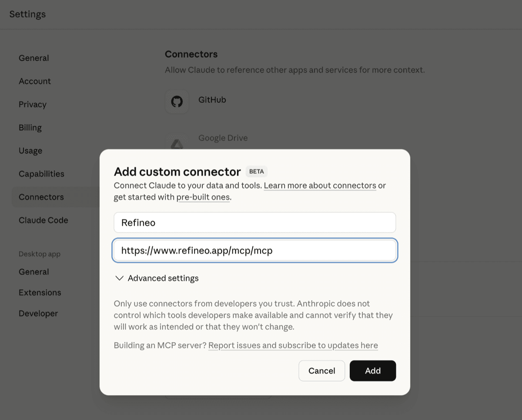Open the Claude Code settings page
Screen dimensions: 522x420
point(43,220)
